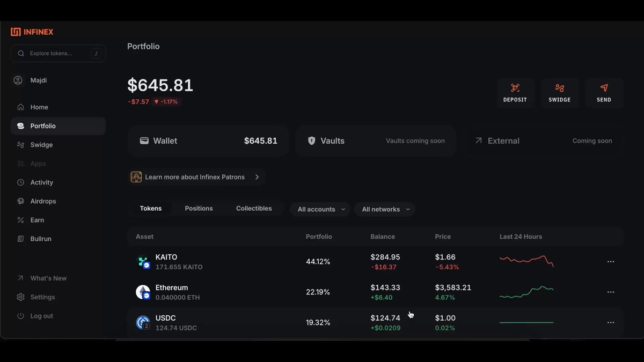The width and height of the screenshot is (644, 362).
Task: Click the search magnifier icon
Action: point(21,54)
